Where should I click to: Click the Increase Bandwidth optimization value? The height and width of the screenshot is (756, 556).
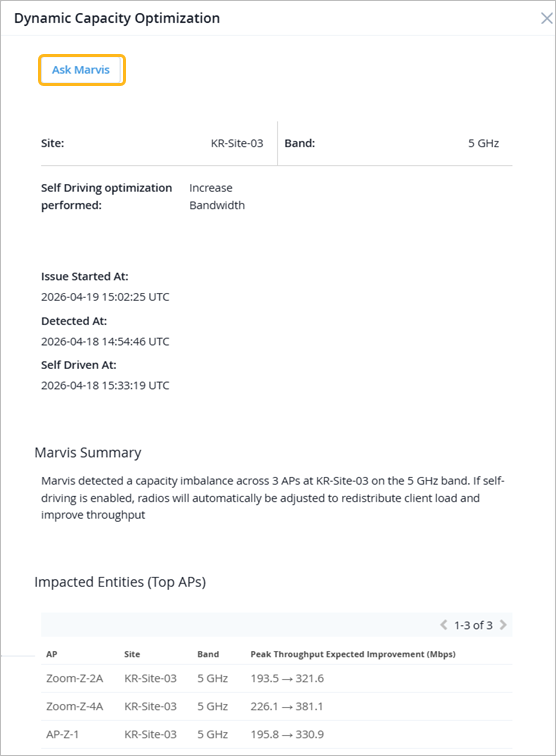(217, 196)
